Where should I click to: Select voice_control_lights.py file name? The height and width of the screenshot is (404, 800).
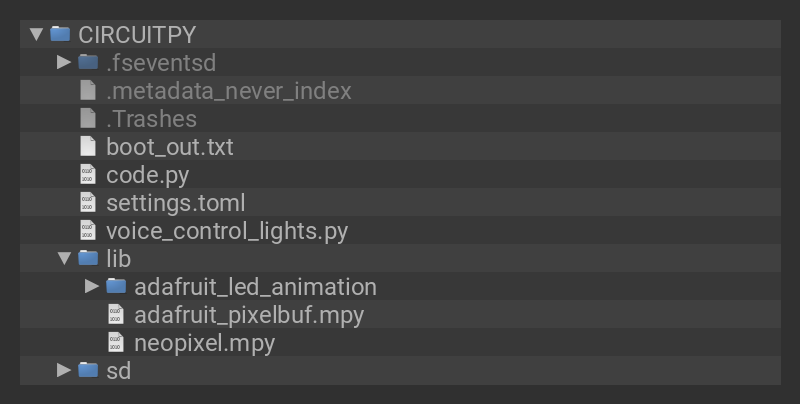point(227,231)
